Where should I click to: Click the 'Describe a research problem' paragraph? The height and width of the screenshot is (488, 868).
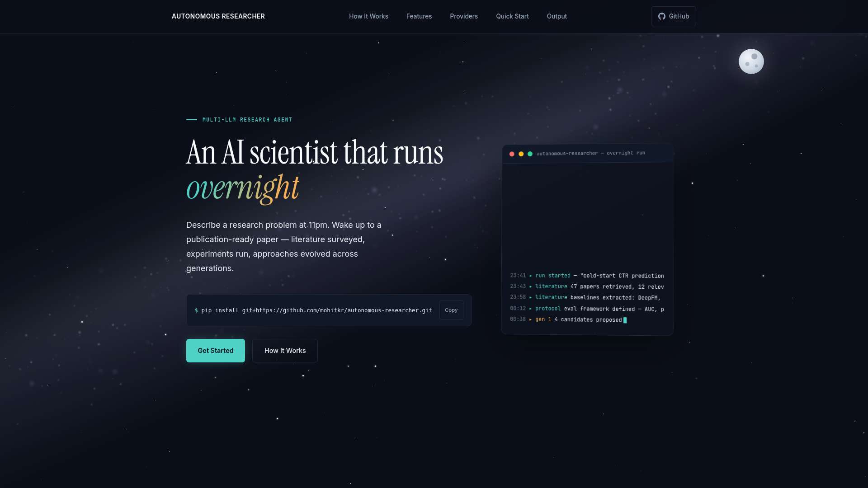pyautogui.click(x=284, y=247)
